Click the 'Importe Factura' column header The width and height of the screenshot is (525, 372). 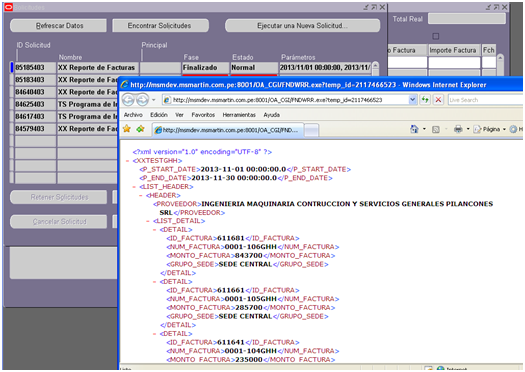click(x=454, y=50)
